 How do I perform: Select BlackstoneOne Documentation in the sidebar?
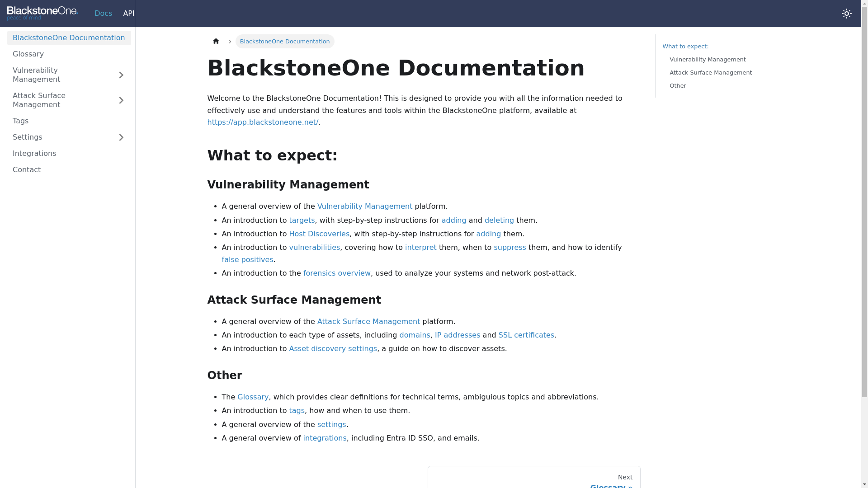pyautogui.click(x=69, y=38)
